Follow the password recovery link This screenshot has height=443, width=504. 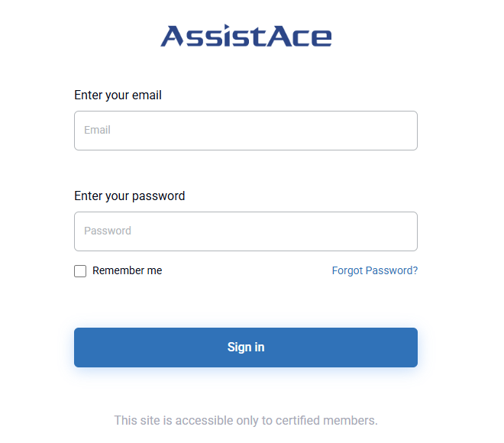pyautogui.click(x=374, y=270)
